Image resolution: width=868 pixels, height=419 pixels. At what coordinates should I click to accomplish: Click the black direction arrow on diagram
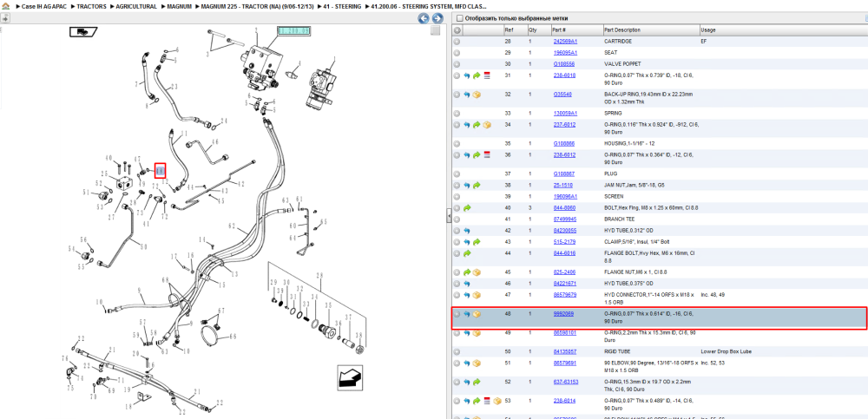coord(350,378)
